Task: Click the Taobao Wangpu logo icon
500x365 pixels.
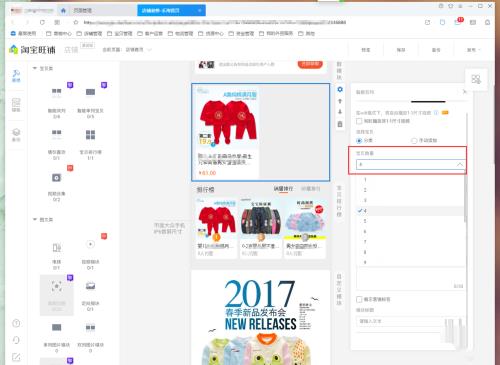Action: (13, 50)
